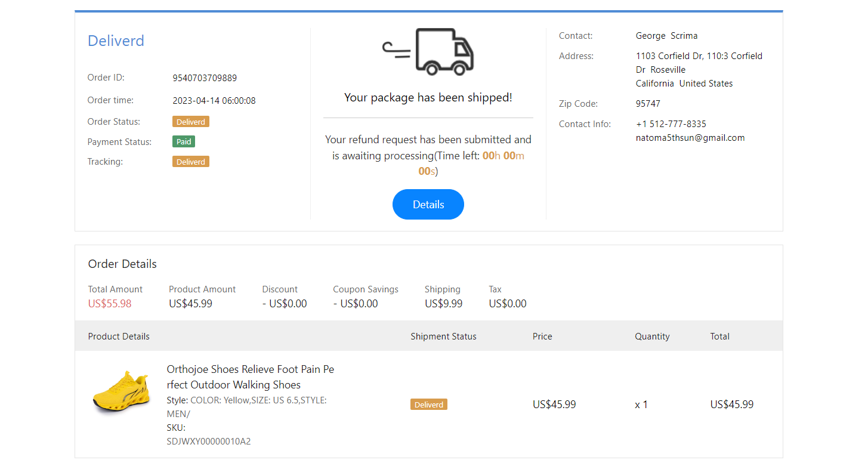This screenshot has width=868, height=463.
Task: Click the Shipment Status column header
Action: click(x=443, y=337)
